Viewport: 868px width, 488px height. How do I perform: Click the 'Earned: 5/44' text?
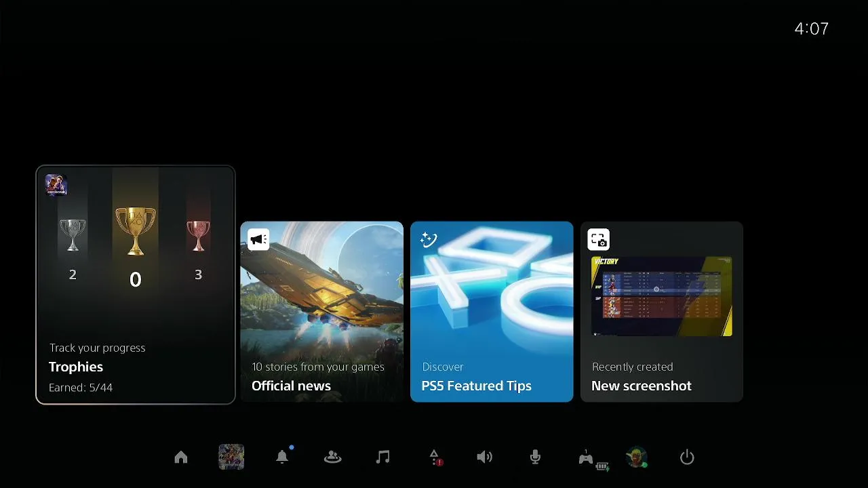click(81, 388)
